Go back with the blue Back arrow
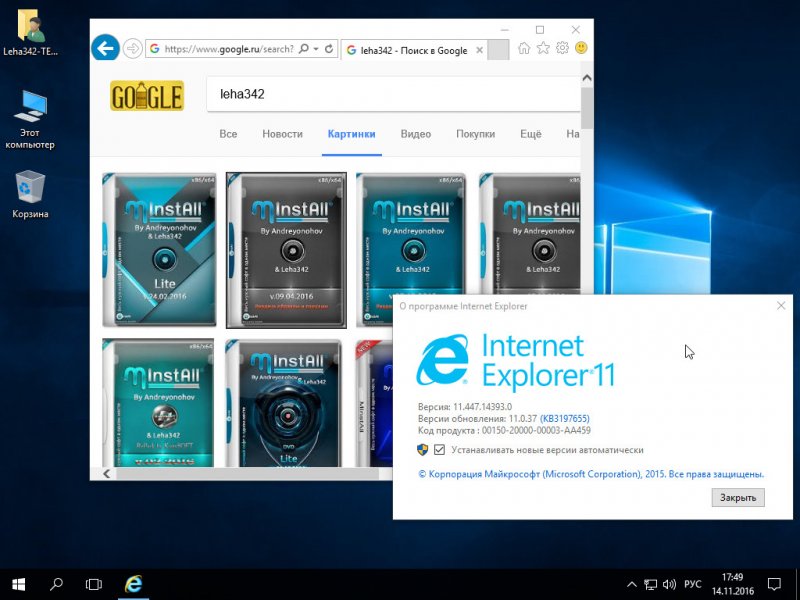Image resolution: width=800 pixels, height=600 pixels. click(105, 48)
